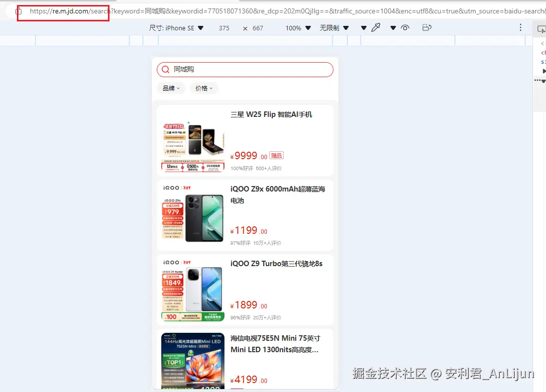Image resolution: width=546 pixels, height=392 pixels.
Task: Click the inspect element icon in DevTools
Action: click(x=542, y=29)
